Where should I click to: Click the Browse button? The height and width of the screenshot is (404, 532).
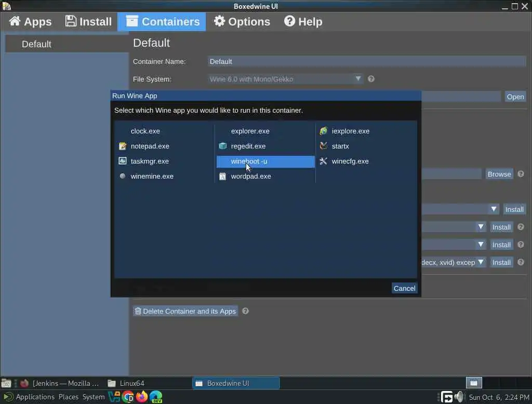499,174
